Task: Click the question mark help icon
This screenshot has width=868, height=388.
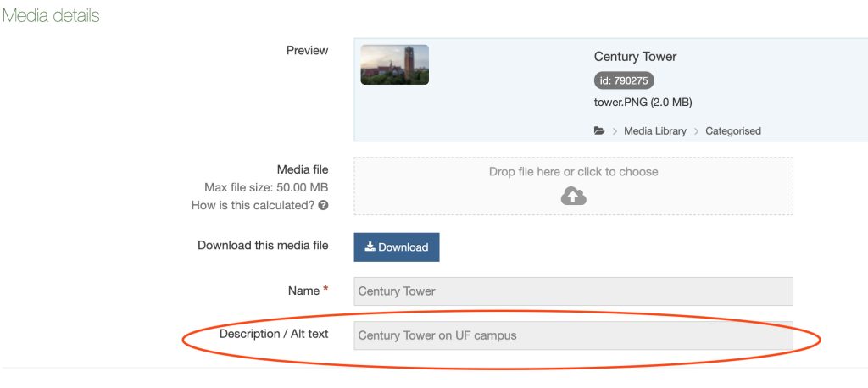Action: coord(323,205)
